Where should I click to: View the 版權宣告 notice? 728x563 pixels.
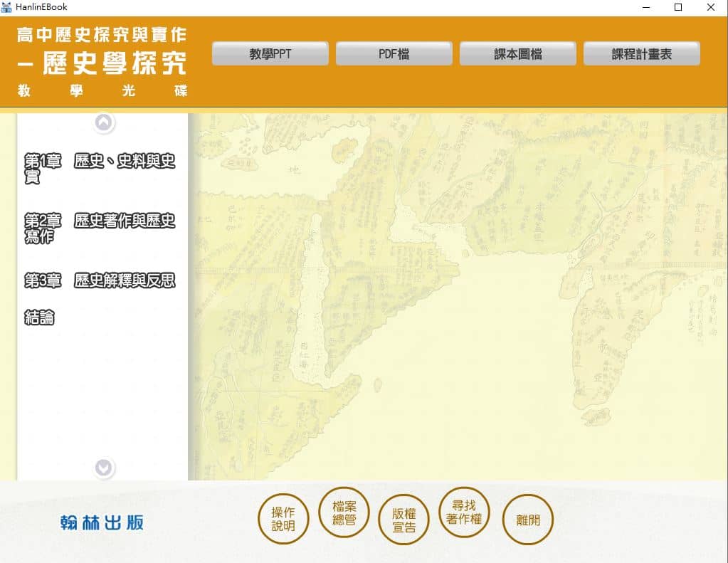coord(404,520)
